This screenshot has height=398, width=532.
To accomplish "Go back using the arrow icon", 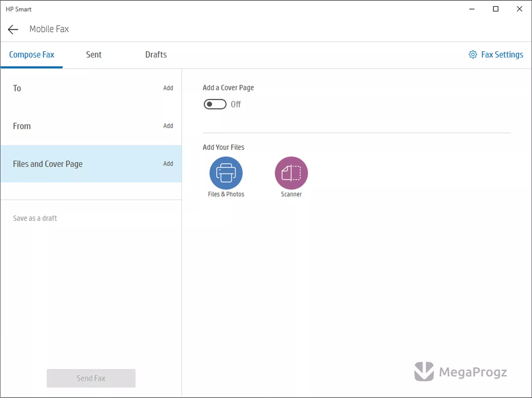I will (13, 29).
